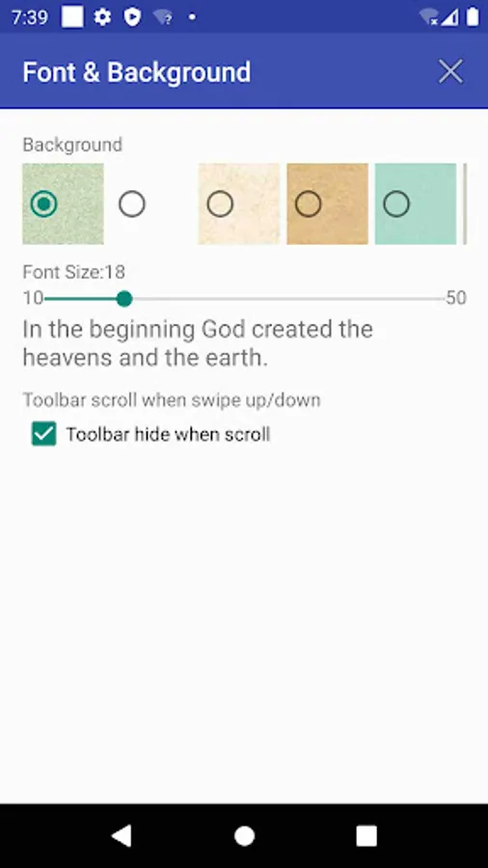
Task: Close the Font & Background screen
Action: 450,72
